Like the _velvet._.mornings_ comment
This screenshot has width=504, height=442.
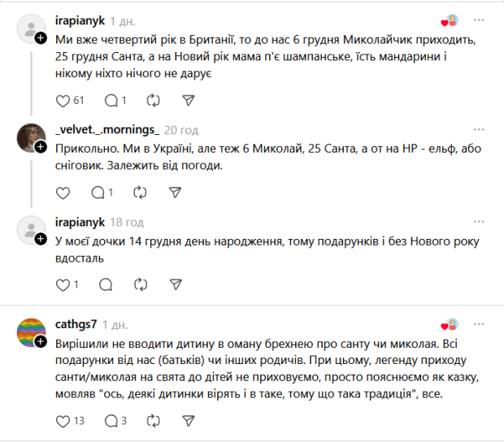tap(63, 193)
